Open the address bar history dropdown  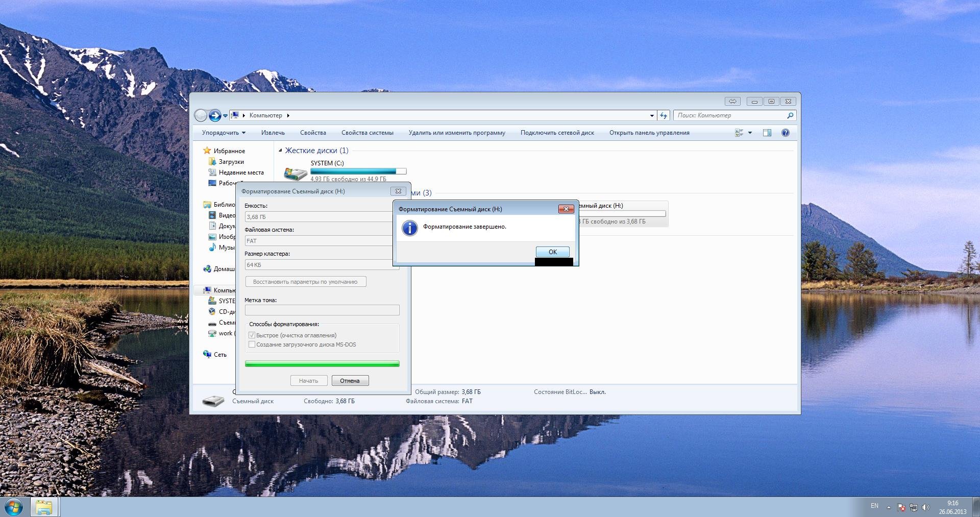(x=652, y=115)
